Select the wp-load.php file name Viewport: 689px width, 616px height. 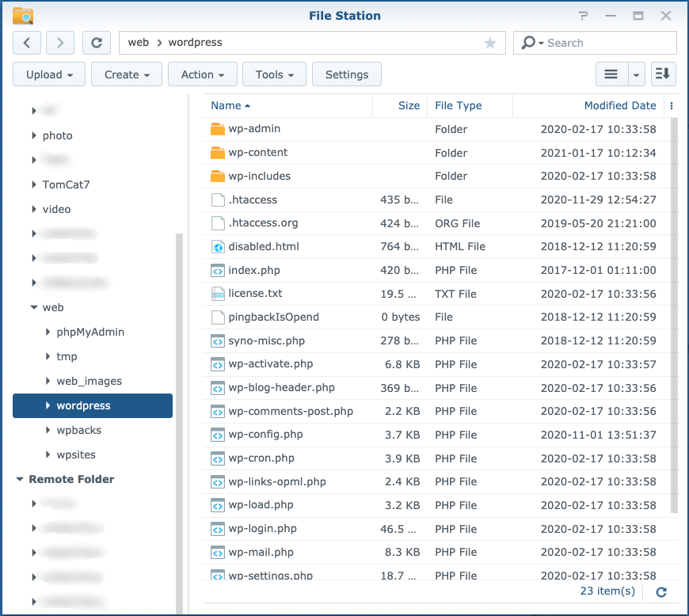point(261,505)
